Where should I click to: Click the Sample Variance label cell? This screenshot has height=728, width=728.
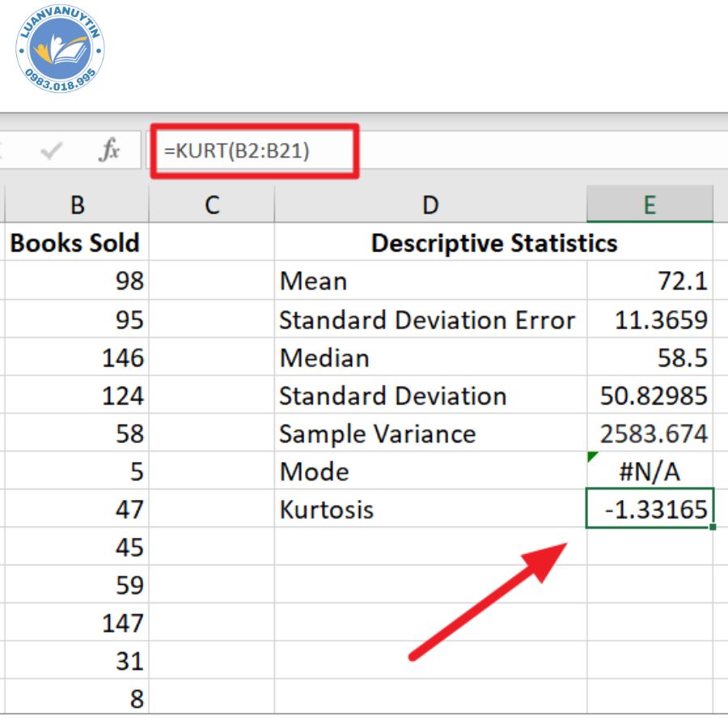[x=430, y=434]
